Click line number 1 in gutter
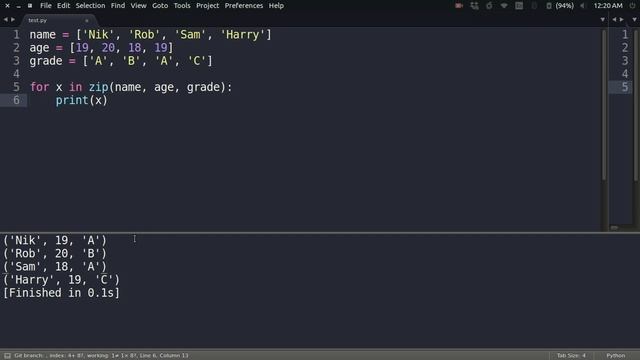This screenshot has width=640, height=360. pyautogui.click(x=16, y=35)
